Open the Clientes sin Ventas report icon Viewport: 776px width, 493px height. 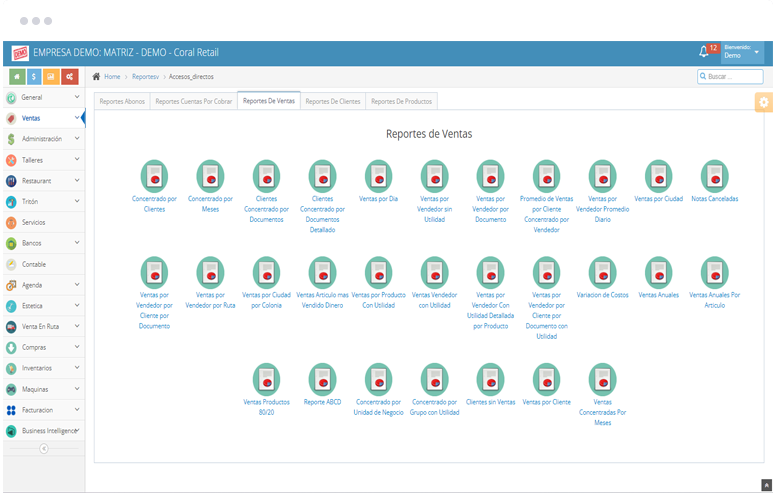coord(490,380)
